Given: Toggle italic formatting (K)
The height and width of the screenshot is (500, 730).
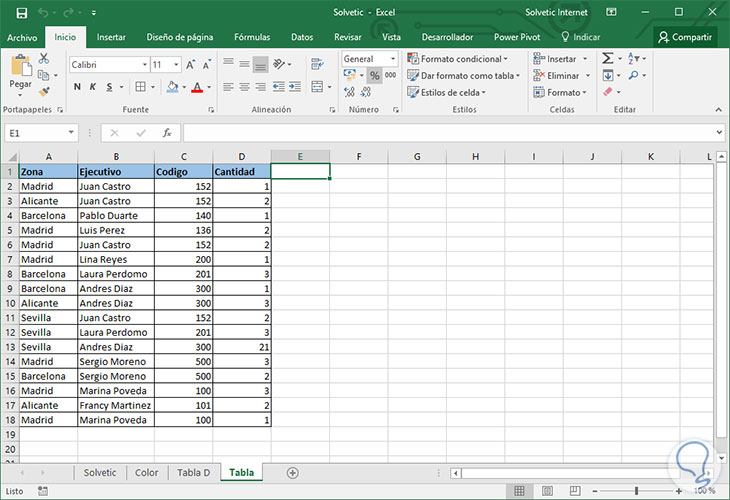Looking at the screenshot, I should [x=91, y=88].
